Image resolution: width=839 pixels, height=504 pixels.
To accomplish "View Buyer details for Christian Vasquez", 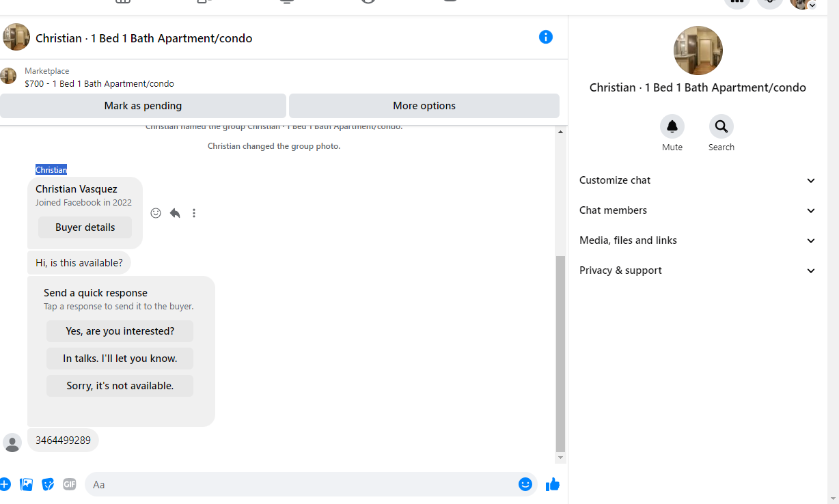I will click(x=85, y=227).
